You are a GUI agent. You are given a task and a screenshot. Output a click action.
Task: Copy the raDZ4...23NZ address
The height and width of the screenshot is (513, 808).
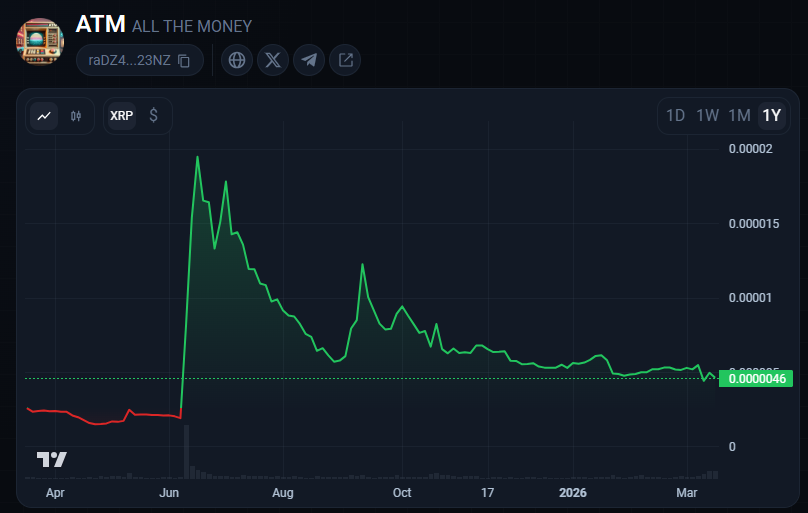[184, 61]
